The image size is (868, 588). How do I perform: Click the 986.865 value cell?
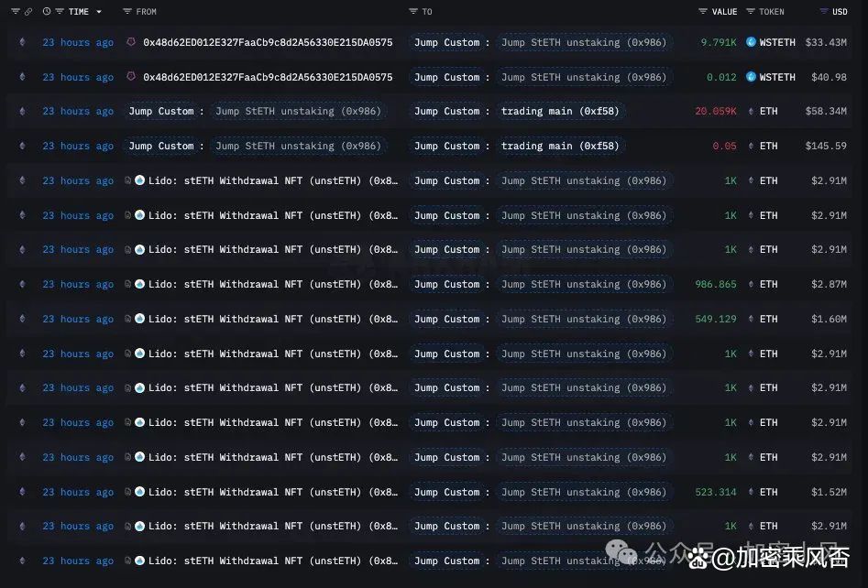[x=715, y=284]
